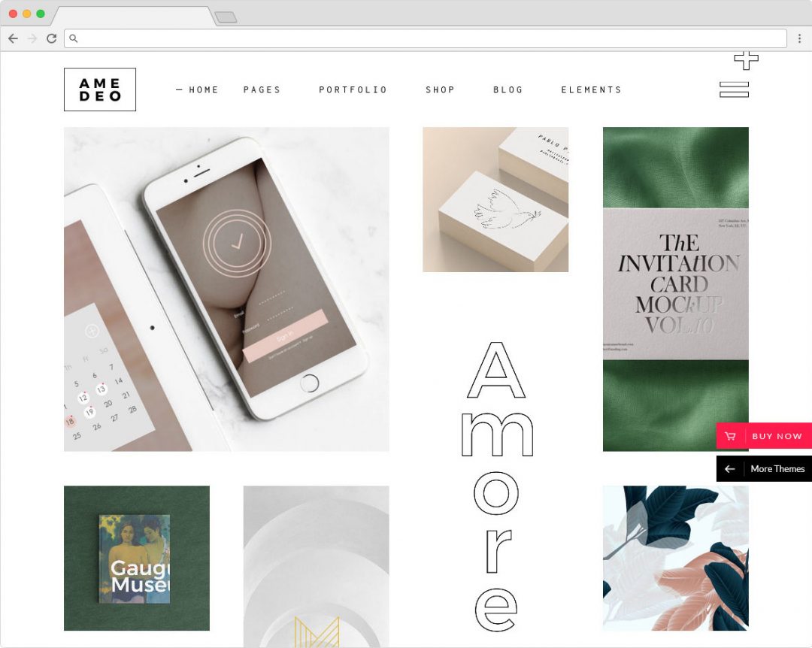Image resolution: width=812 pixels, height=648 pixels.
Task: Open the browser three-dot menu
Action: point(799,38)
